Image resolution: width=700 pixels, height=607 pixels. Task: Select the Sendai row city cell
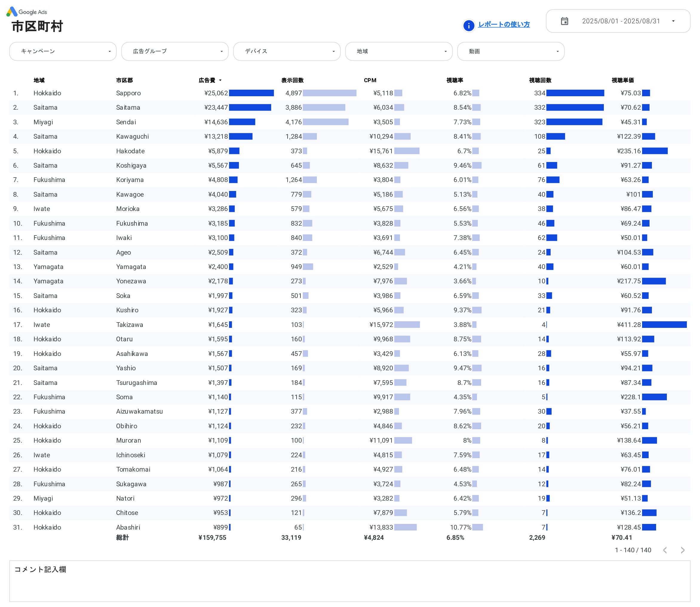[126, 122]
